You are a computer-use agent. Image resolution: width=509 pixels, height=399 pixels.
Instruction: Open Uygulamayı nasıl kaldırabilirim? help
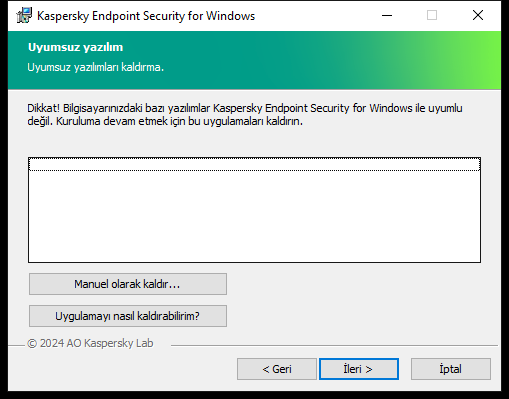click(x=128, y=316)
